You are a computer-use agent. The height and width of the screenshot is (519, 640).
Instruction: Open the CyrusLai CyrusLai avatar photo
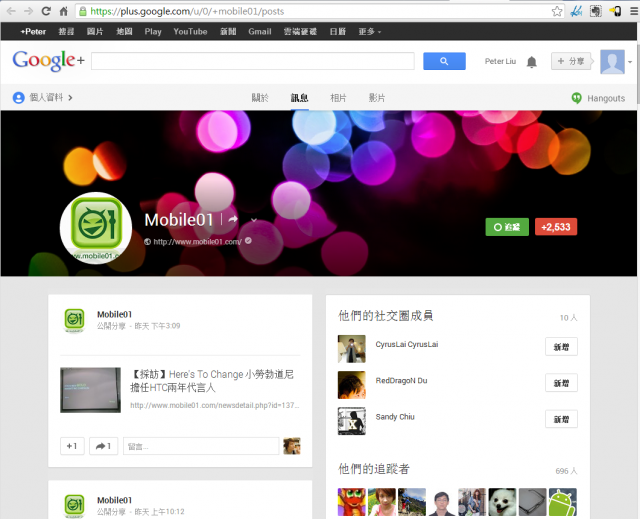(x=351, y=349)
